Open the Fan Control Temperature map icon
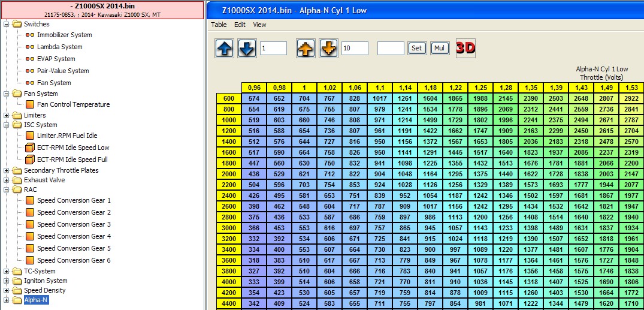Screen dimensions: 644x310 tap(30, 104)
